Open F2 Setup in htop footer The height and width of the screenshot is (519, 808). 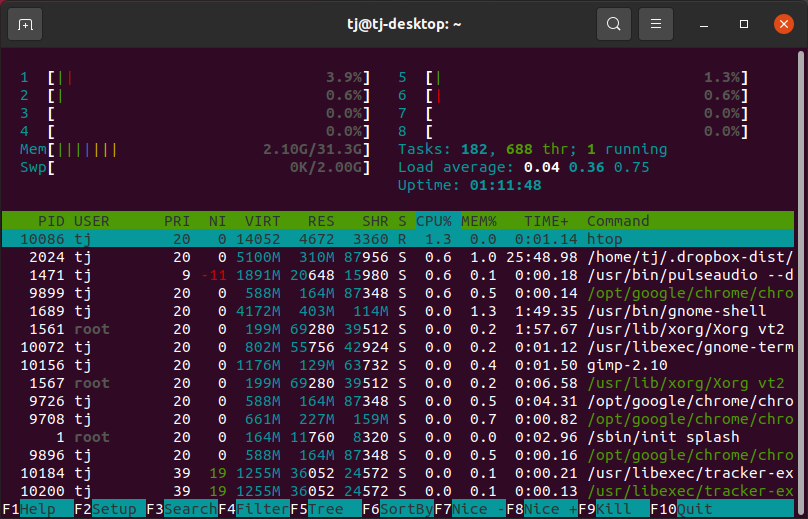click(110, 509)
